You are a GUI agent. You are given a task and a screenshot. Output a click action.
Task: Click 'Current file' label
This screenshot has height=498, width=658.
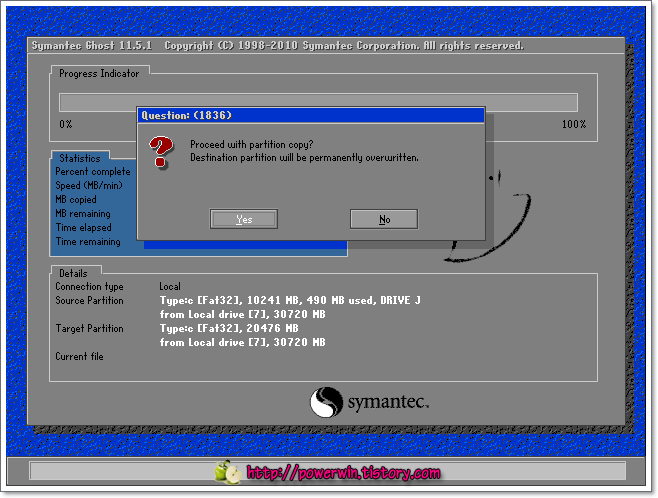pos(79,357)
